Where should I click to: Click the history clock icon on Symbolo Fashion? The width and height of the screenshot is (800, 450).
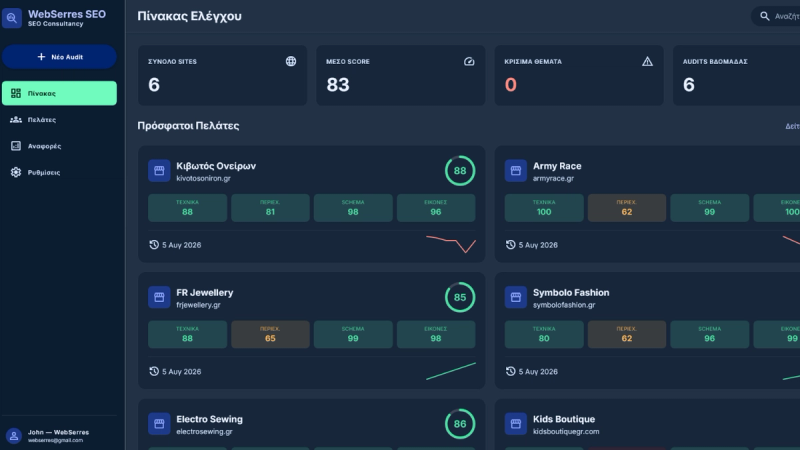pos(510,371)
